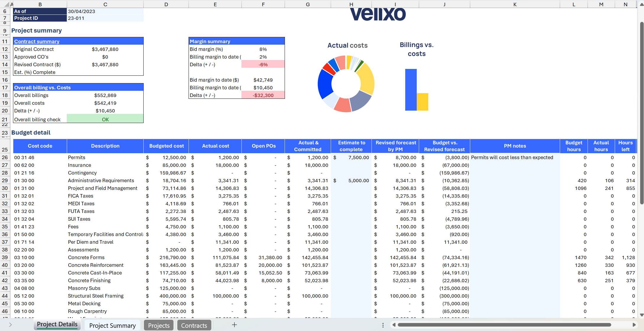This screenshot has width=644, height=331.
Task: Click the Hours left column header
Action: click(625, 146)
